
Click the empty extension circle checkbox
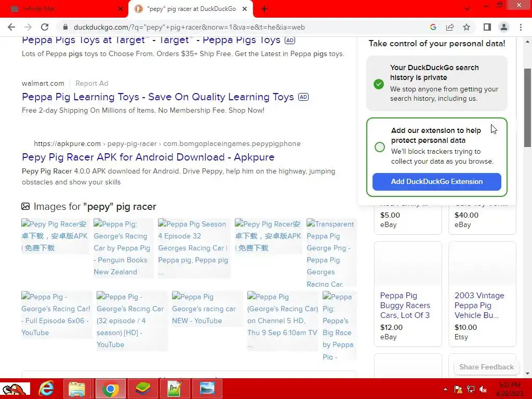tap(380, 147)
